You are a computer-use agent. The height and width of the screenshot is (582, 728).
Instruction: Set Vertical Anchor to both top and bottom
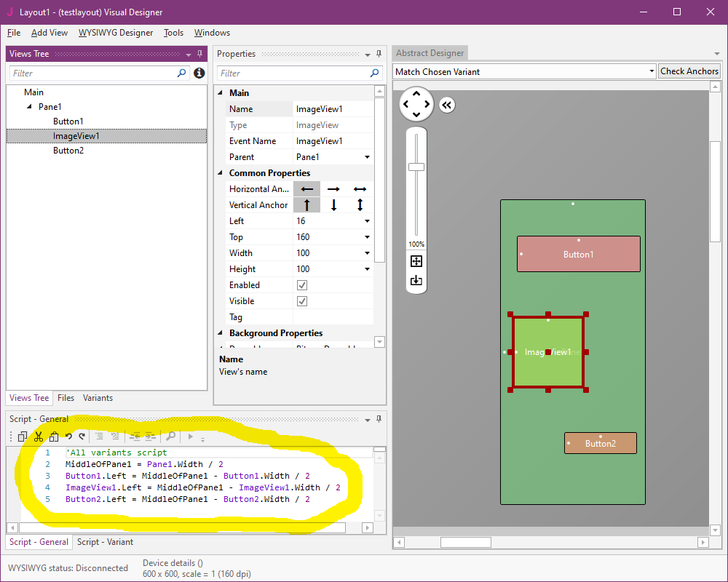pyautogui.click(x=360, y=204)
